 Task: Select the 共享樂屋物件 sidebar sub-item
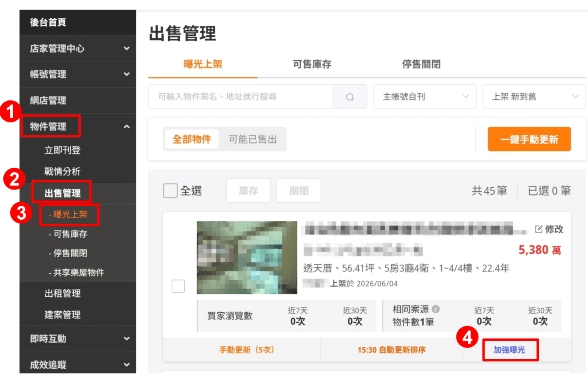pos(76,273)
